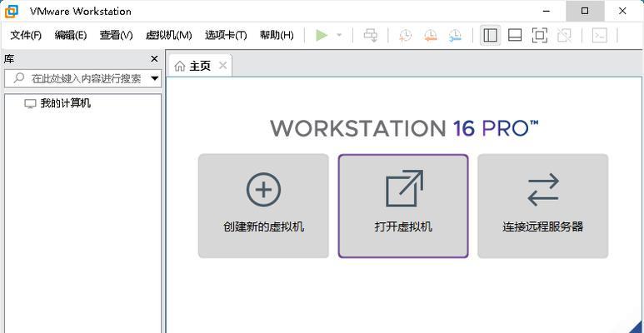Open the 查看(V) menu

pyautogui.click(x=117, y=35)
